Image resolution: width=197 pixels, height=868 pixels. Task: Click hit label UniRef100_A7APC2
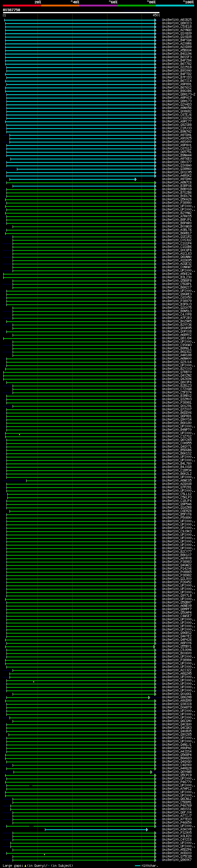(x=177, y=789)
